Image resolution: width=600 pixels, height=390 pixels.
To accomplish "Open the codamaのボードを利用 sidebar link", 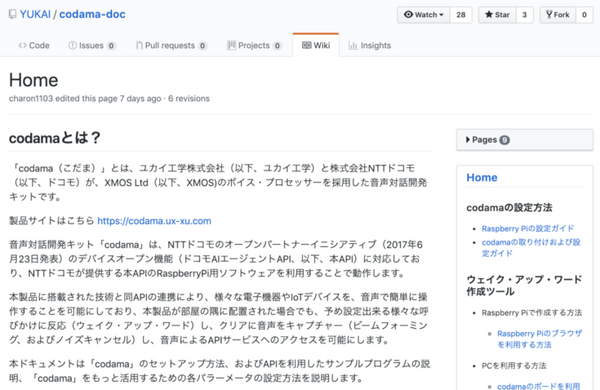I will click(539, 386).
